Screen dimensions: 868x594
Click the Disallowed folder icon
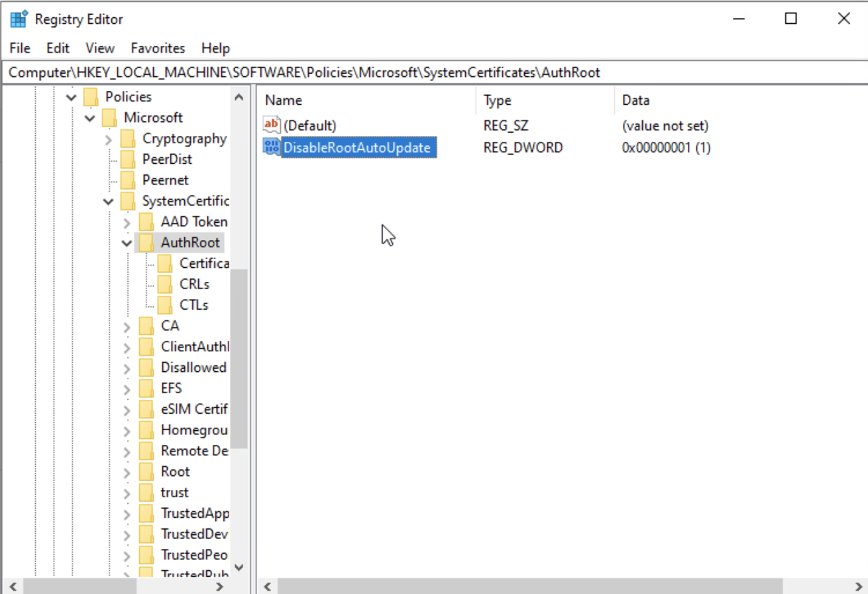(x=146, y=367)
